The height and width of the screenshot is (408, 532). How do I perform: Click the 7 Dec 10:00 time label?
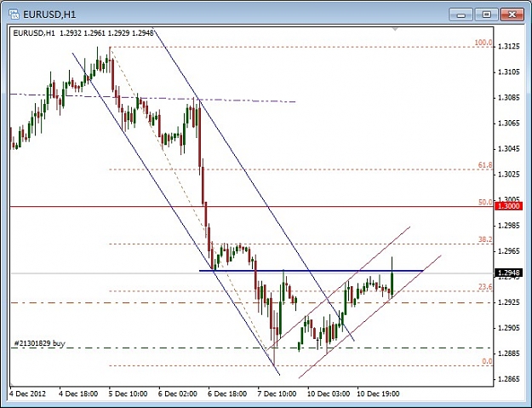277,394
